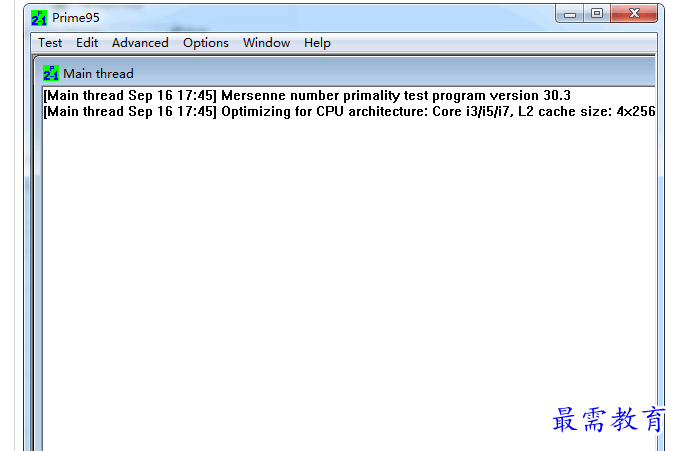Open the Options menu
Screen dimensions: 674x451
tap(205, 43)
